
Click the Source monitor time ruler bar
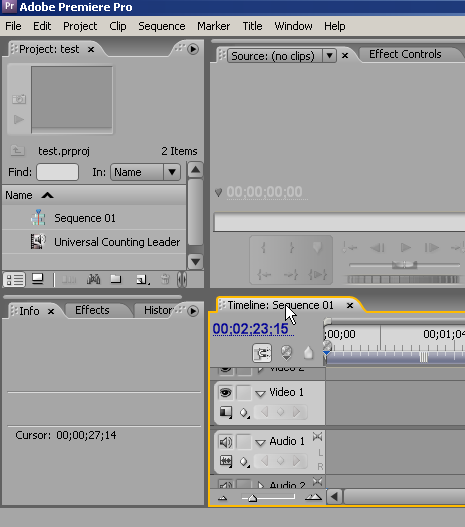pos(339,222)
